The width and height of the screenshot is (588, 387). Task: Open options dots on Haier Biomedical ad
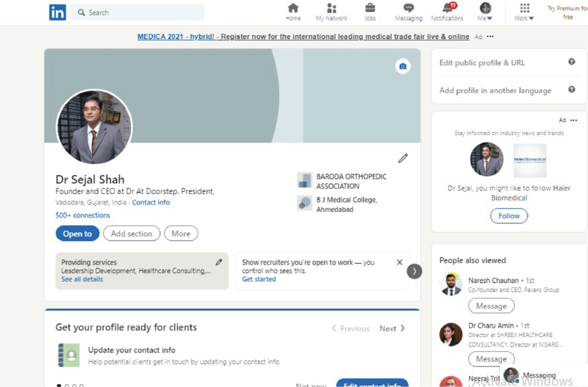click(x=574, y=121)
